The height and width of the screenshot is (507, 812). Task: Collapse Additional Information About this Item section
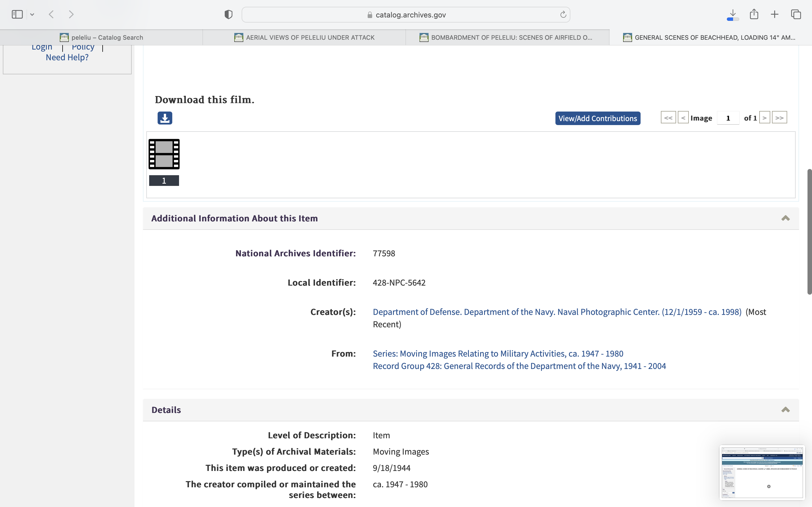click(785, 218)
